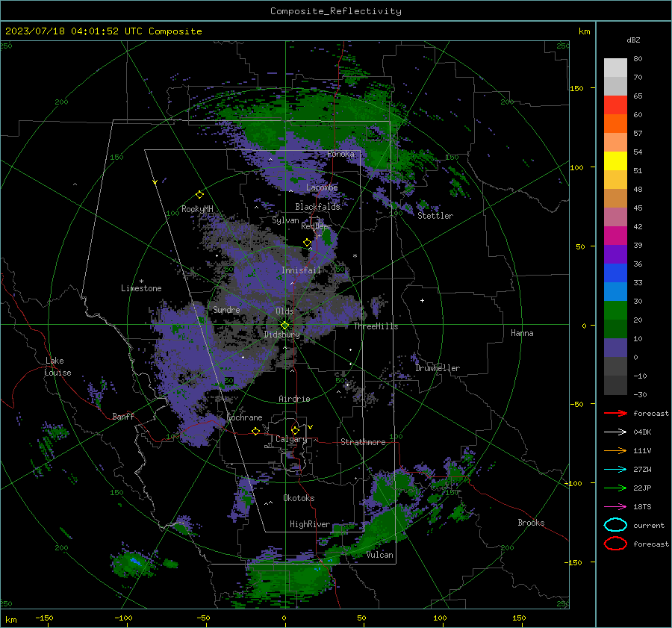Click the Okotoks label
Viewport: 672px width, 628px height.
pyautogui.click(x=299, y=498)
